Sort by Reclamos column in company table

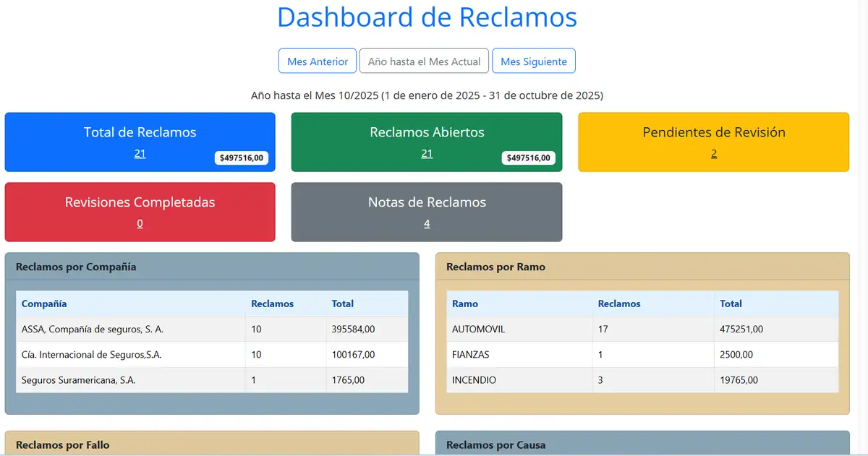point(272,304)
